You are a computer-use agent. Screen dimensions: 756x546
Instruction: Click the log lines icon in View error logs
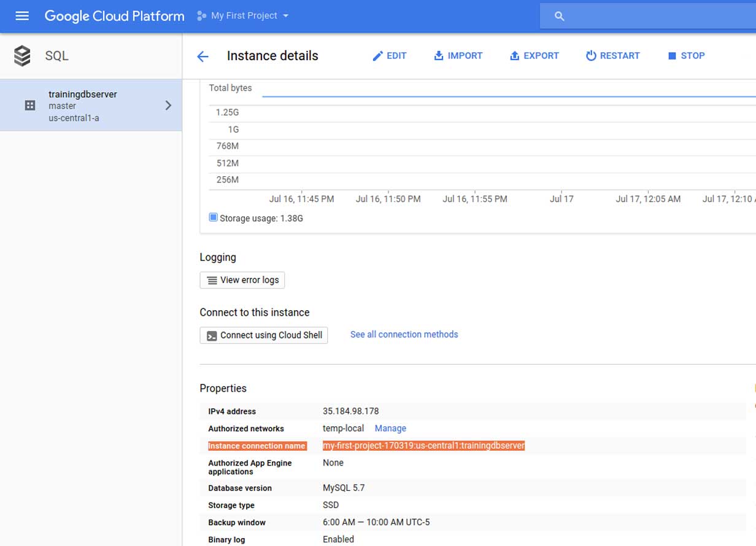pyautogui.click(x=212, y=280)
